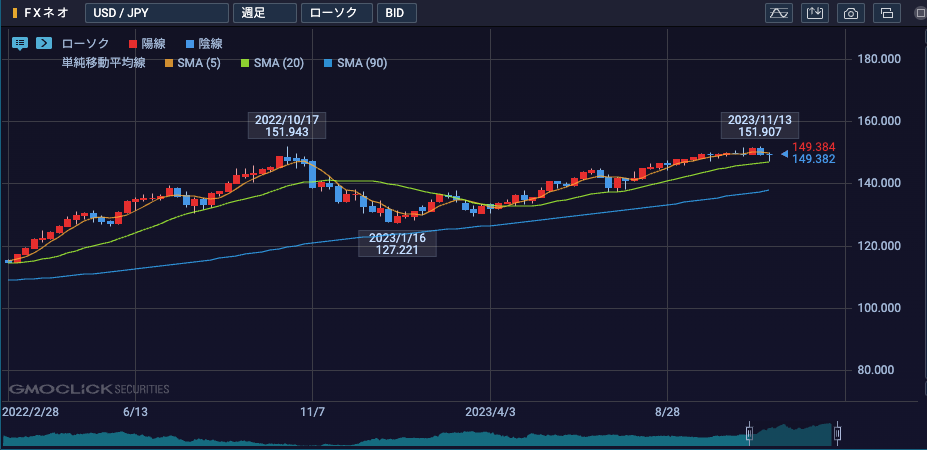Screen dimensions: 927x450
Task: Click the chart export icon
Action: coord(815,13)
